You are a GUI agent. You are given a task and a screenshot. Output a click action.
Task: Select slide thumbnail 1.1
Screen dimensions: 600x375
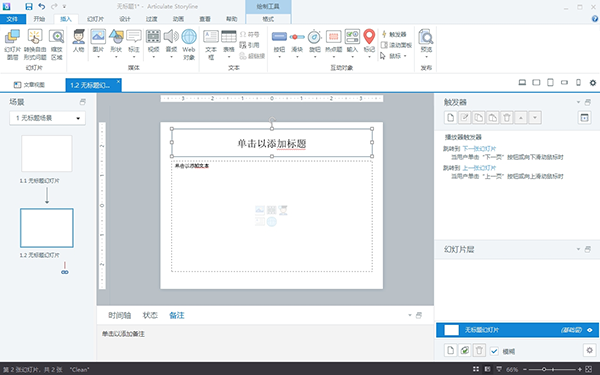[47, 153]
